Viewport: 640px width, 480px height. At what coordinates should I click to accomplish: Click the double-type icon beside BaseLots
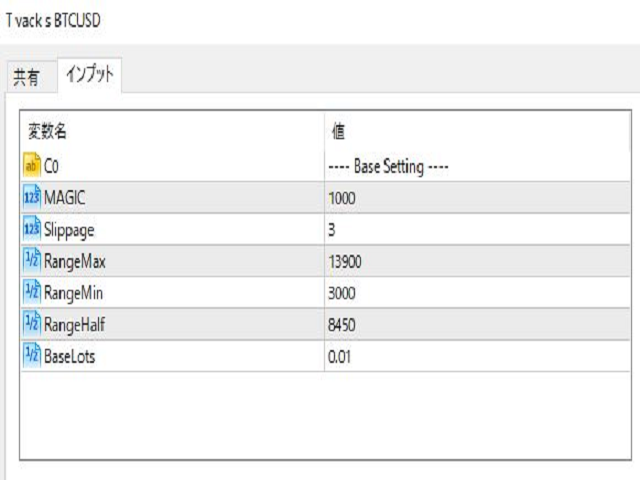tap(31, 356)
